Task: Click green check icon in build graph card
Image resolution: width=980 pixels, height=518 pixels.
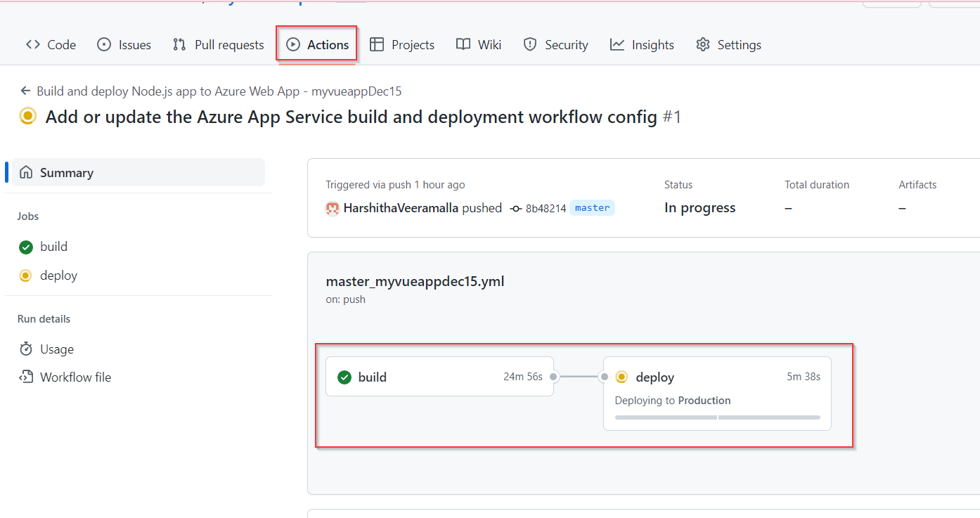Action: click(344, 377)
